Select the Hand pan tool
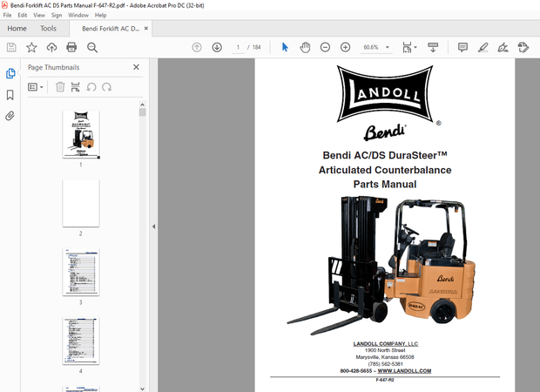The height and width of the screenshot is (392, 540). pyautogui.click(x=305, y=47)
